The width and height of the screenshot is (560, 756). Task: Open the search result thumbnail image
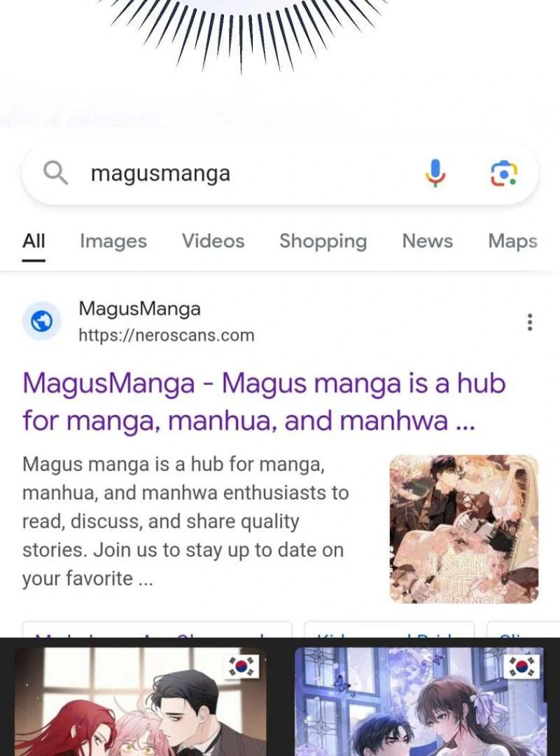coord(464,529)
